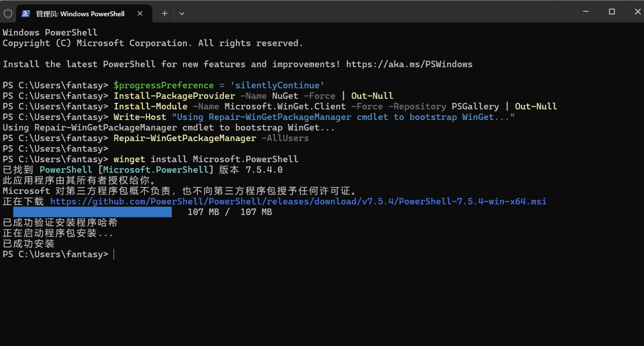Image resolution: width=644 pixels, height=346 pixels.
Task: Close the terminal window
Action: pos(638,11)
